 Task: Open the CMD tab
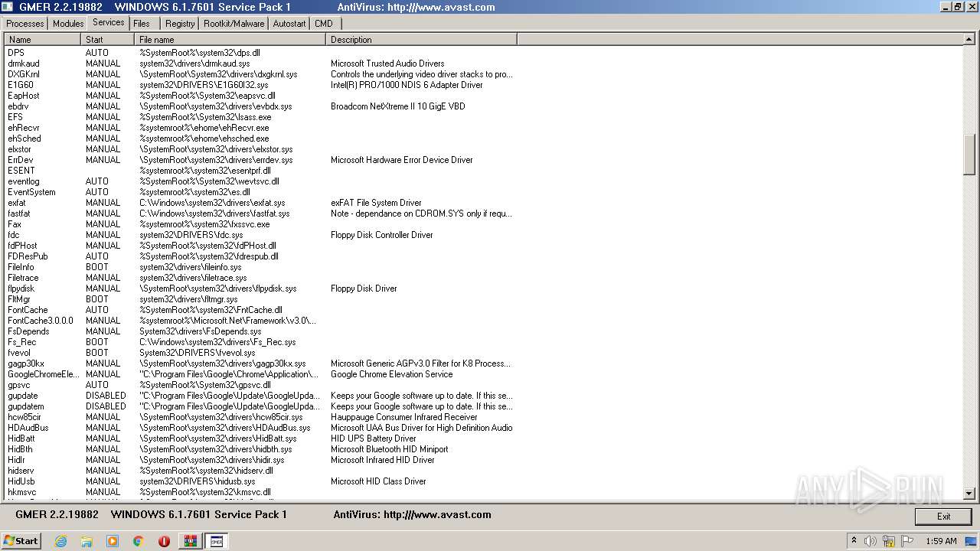click(x=324, y=24)
